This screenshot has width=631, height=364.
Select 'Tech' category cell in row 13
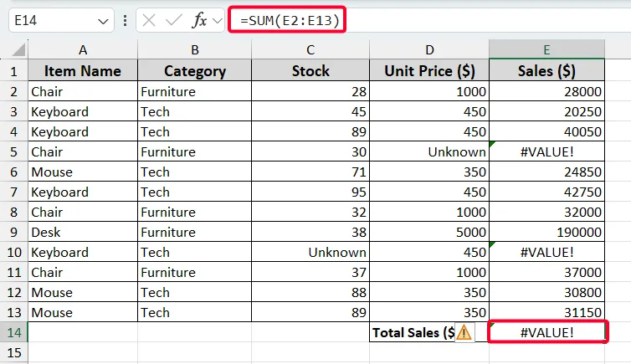(195, 312)
